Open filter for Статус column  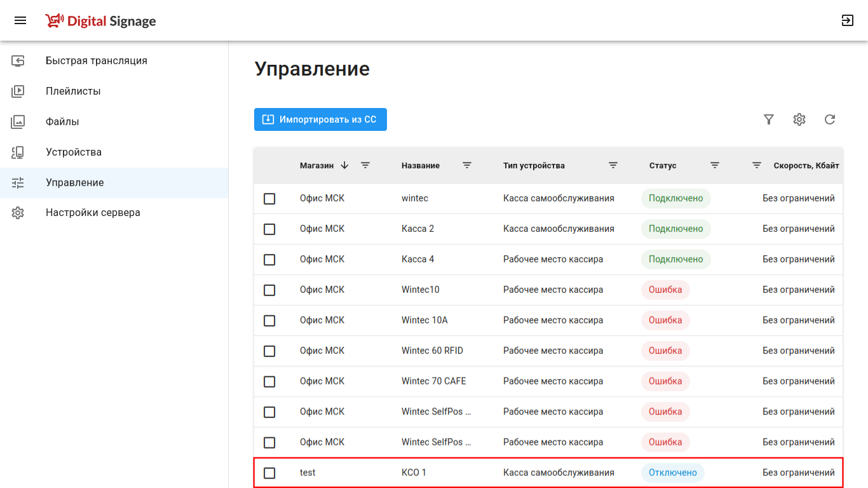click(715, 165)
